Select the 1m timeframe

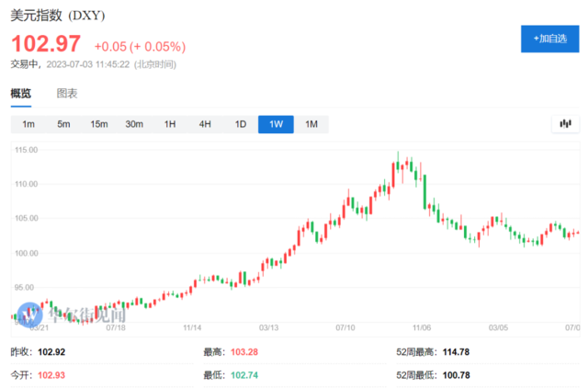click(x=28, y=124)
